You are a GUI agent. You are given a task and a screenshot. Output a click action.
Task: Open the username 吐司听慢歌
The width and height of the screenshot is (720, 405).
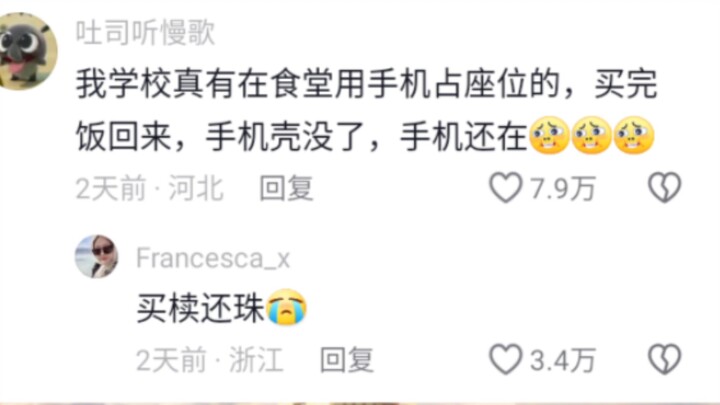pyautogui.click(x=145, y=33)
